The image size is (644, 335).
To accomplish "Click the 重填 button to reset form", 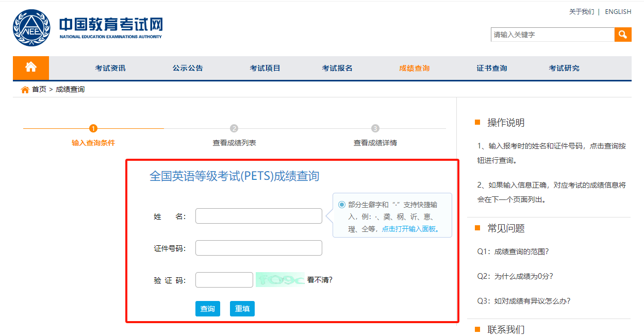I will tap(242, 309).
